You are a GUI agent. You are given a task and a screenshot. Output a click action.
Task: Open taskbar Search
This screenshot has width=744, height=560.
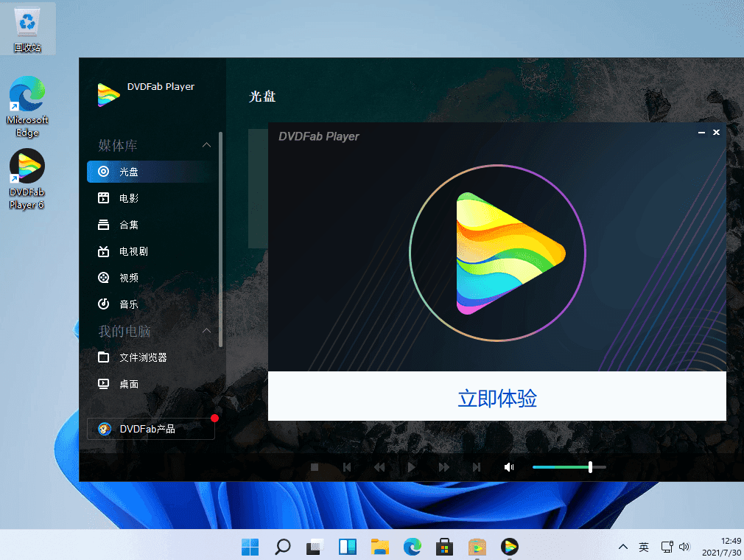click(x=283, y=547)
